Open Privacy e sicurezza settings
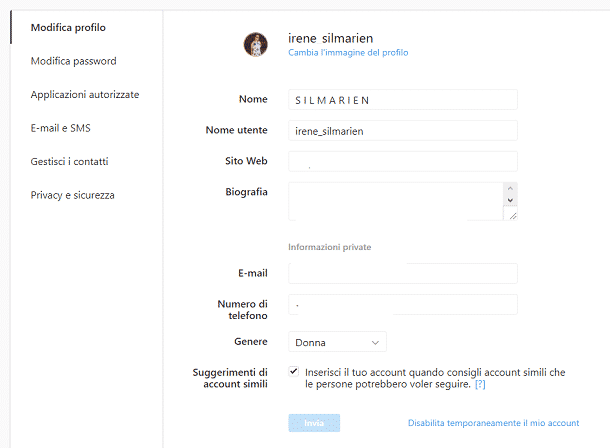This screenshot has height=448, width=610. 73,195
